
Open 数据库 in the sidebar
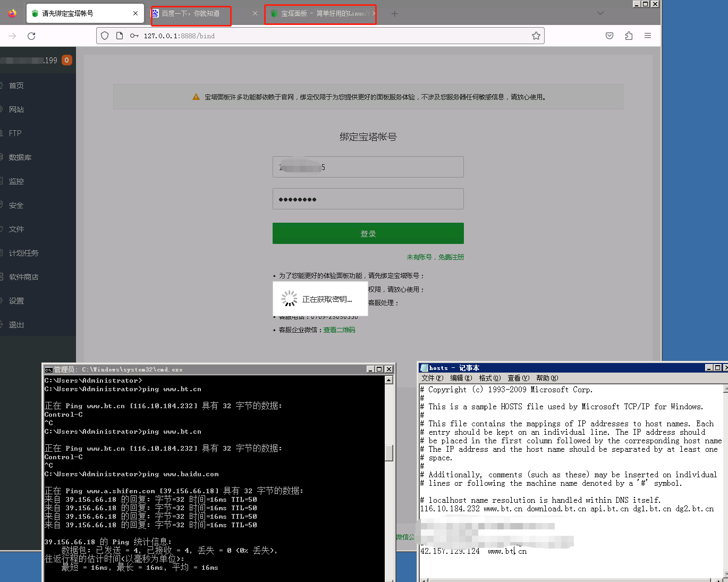pyautogui.click(x=20, y=157)
